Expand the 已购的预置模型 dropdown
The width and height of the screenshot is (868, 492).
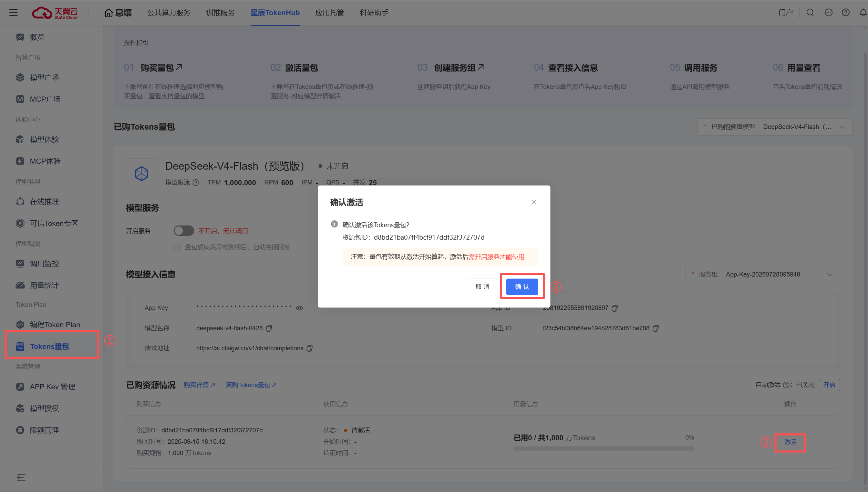click(775, 127)
